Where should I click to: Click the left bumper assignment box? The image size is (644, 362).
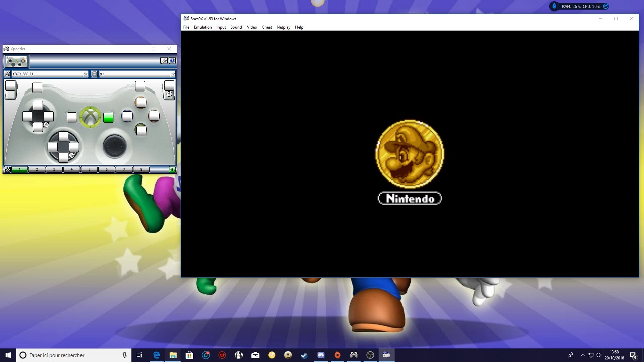[x=37, y=88]
